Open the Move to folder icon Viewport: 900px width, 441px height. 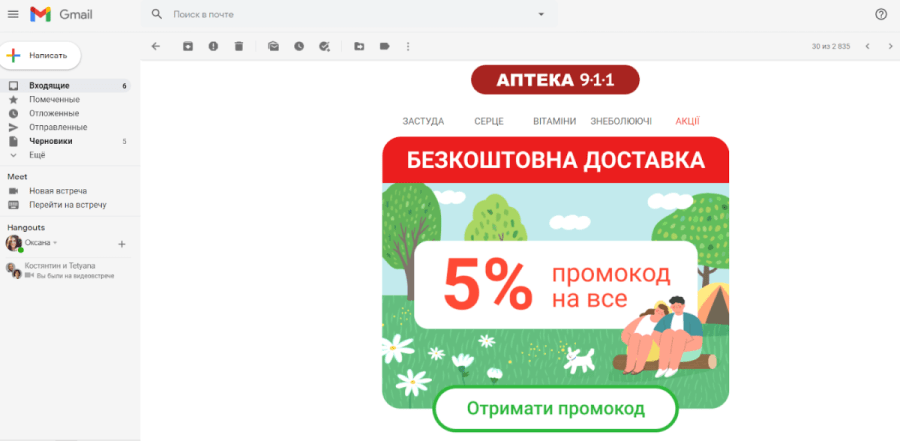point(359,46)
